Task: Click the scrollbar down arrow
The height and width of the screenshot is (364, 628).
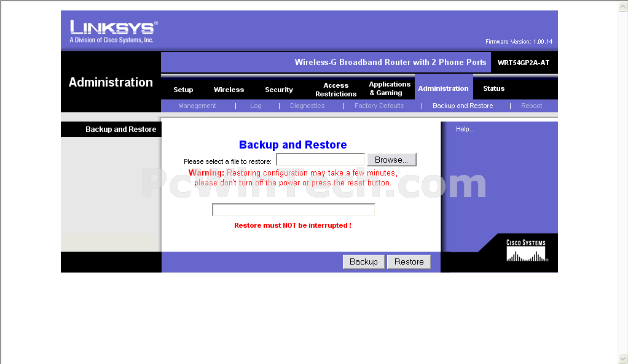Action: (x=622, y=358)
